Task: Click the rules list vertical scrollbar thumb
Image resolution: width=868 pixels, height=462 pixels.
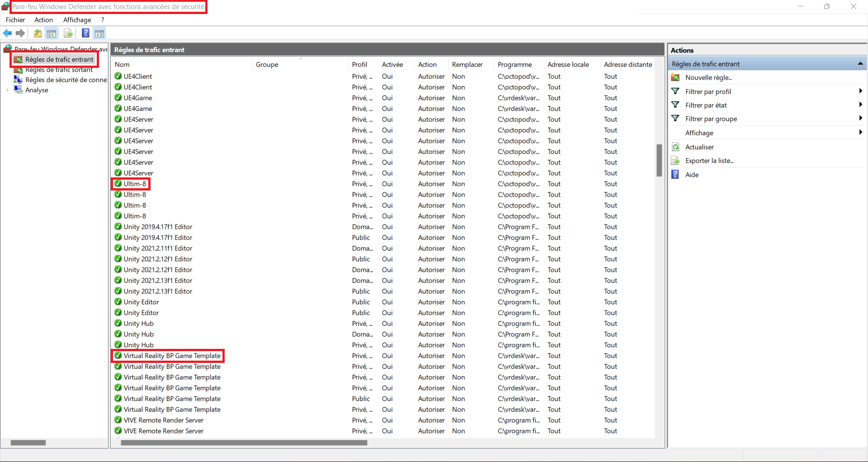Action: tap(659, 160)
